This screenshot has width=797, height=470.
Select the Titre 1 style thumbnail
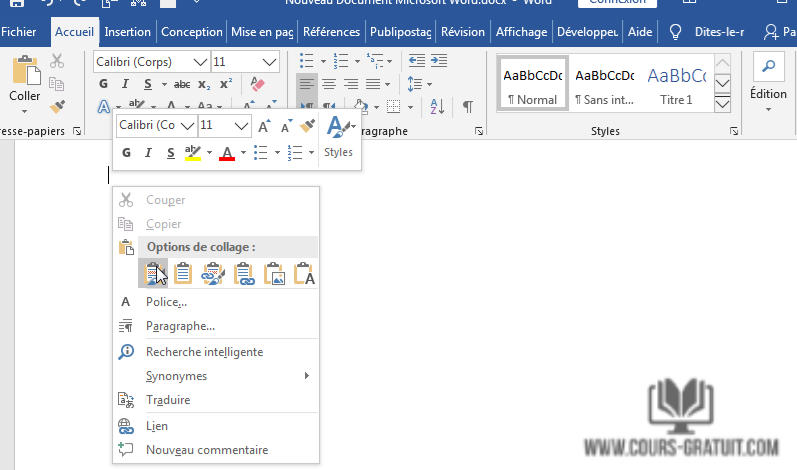tap(676, 83)
